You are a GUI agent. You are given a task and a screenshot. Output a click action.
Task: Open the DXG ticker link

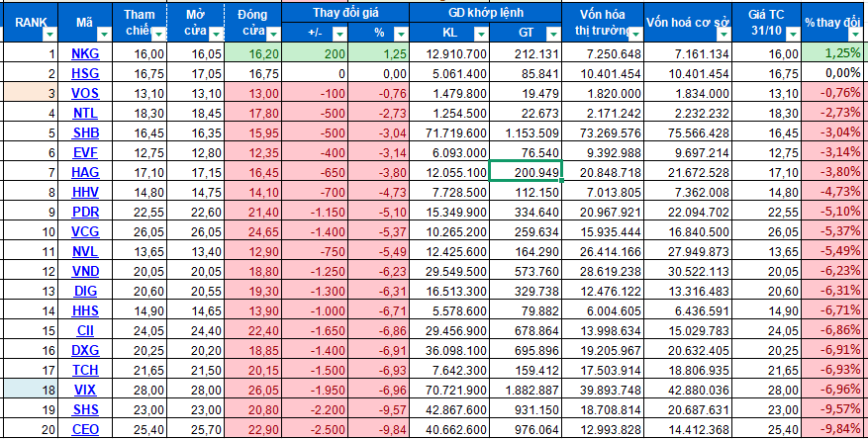[85, 351]
